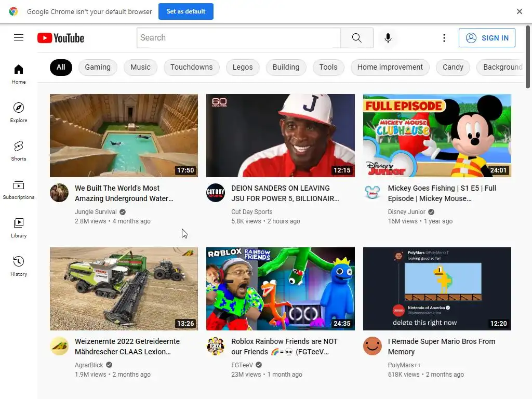Open 'Weizenernte 2022 Getreideernte' video title
532x399 pixels.
pos(127,347)
